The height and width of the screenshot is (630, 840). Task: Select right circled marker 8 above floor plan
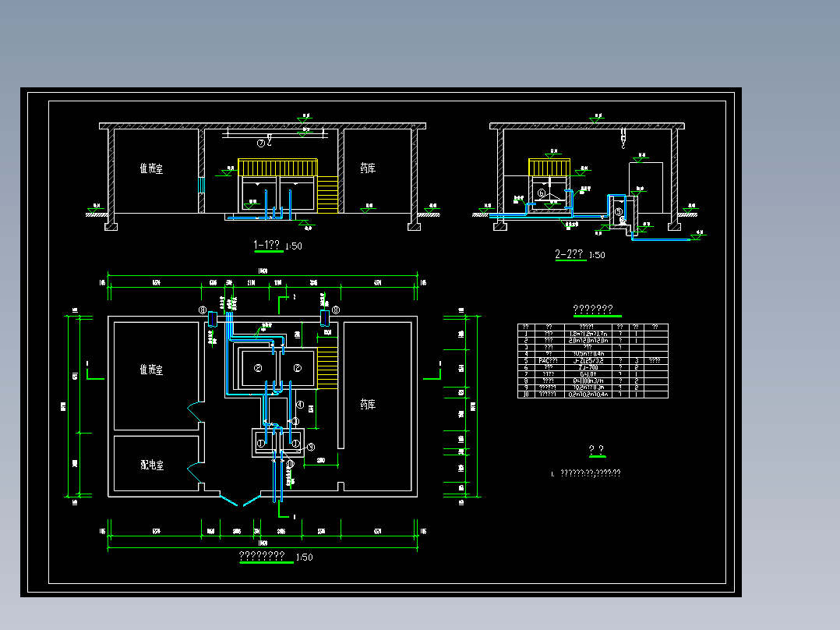click(335, 310)
